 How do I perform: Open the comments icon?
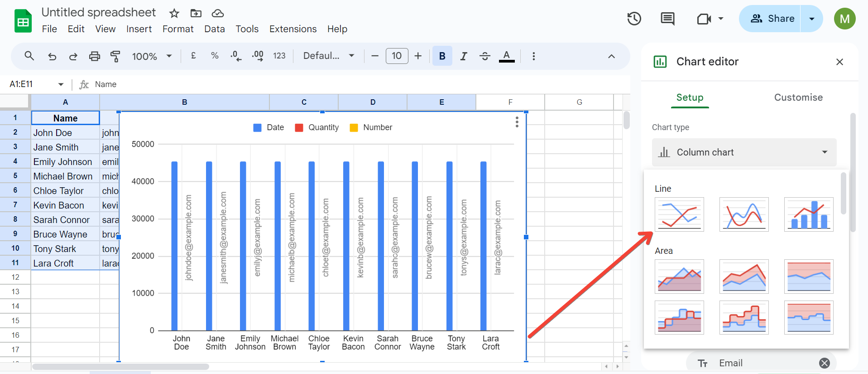coord(667,19)
